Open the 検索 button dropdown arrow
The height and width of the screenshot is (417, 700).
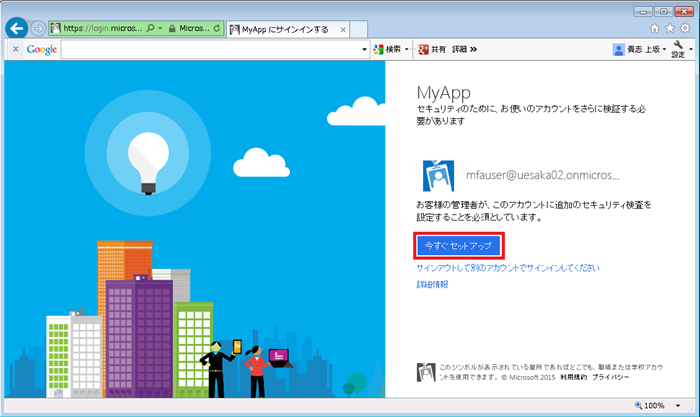[x=407, y=50]
